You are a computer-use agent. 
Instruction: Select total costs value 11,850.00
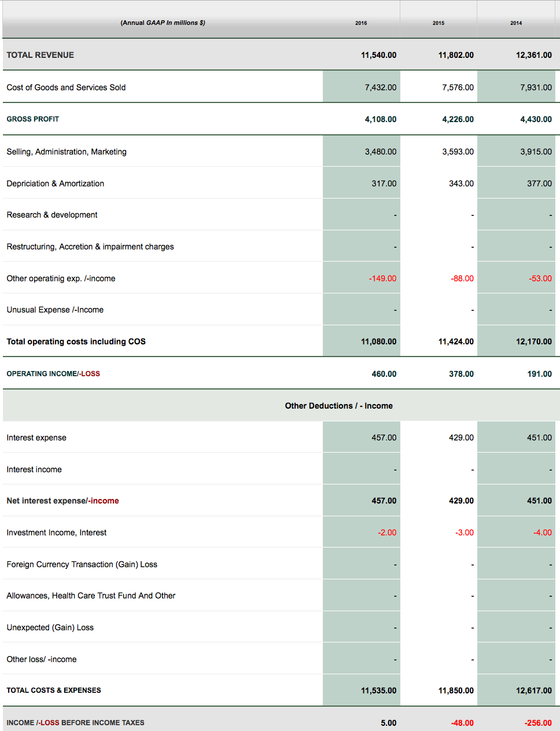[x=456, y=690]
